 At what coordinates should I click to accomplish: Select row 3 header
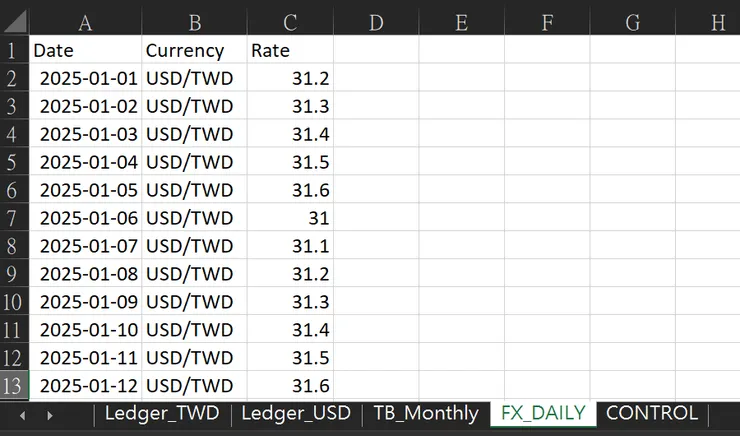14,105
